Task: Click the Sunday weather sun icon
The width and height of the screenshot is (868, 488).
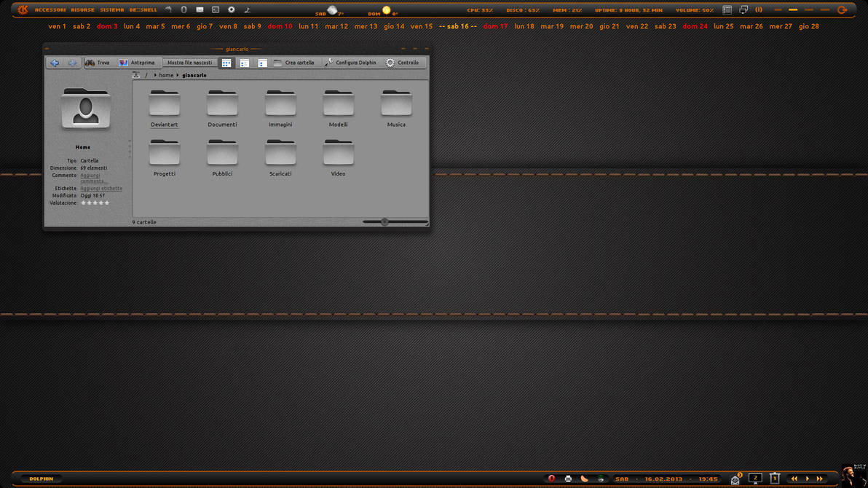Action: pyautogui.click(x=387, y=10)
